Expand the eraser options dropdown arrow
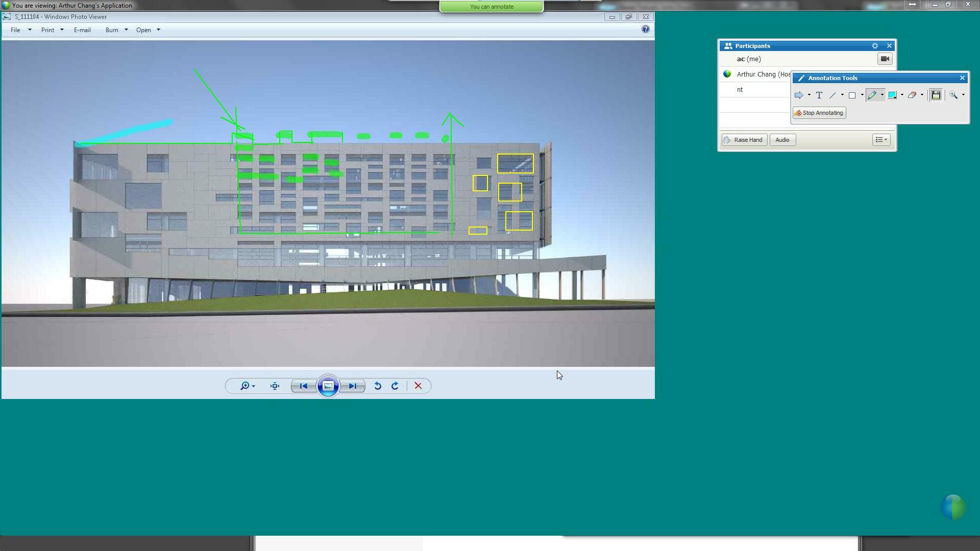The image size is (980, 551). point(922,95)
